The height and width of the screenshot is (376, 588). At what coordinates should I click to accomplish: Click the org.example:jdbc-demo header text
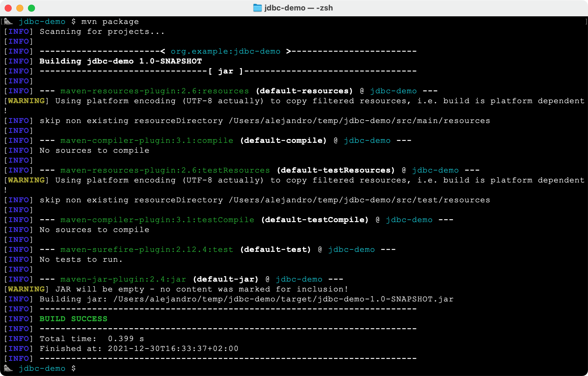point(225,51)
